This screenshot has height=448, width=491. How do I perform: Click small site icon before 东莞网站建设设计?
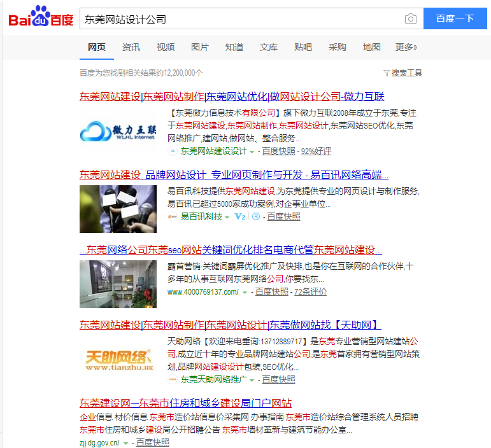pyautogui.click(x=172, y=151)
